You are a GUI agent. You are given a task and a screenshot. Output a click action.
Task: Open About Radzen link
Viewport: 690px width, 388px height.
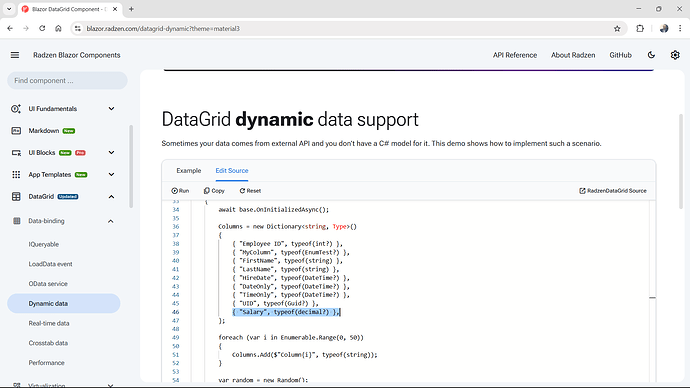pyautogui.click(x=573, y=55)
